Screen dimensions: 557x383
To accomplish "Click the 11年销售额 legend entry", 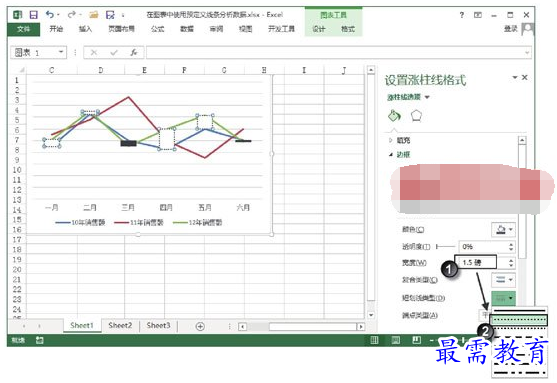I will [139, 223].
